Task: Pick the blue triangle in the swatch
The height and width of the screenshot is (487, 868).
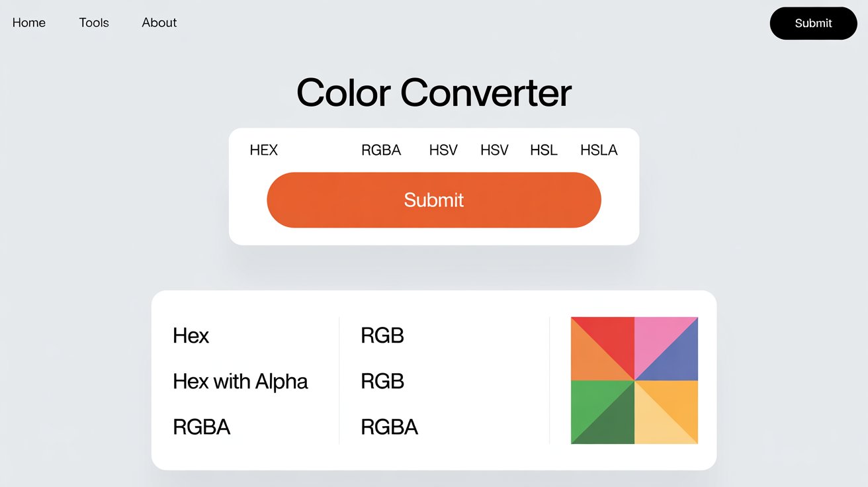Action: (676, 359)
